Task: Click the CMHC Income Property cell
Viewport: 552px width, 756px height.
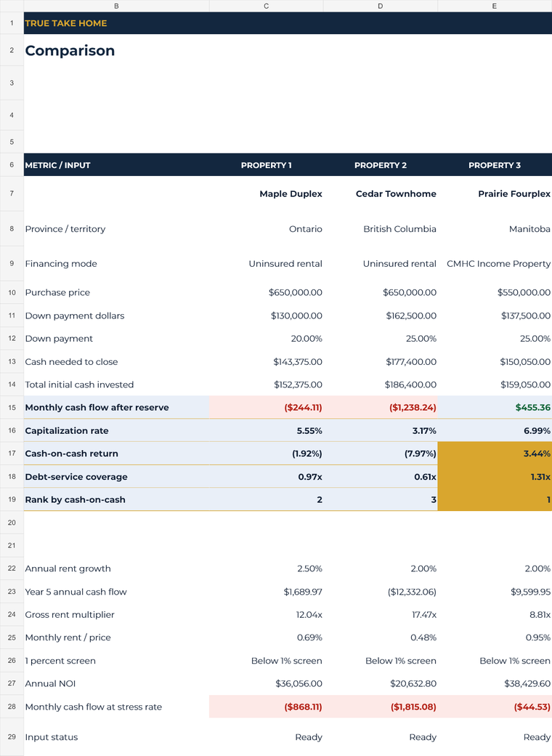Action: (494, 263)
